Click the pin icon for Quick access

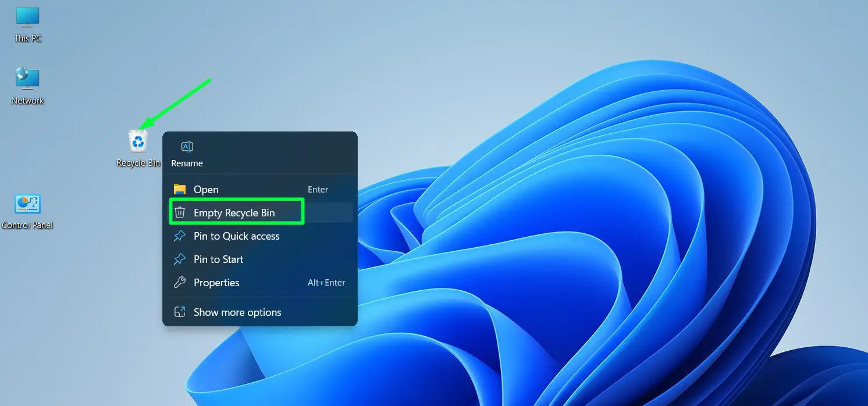click(180, 236)
